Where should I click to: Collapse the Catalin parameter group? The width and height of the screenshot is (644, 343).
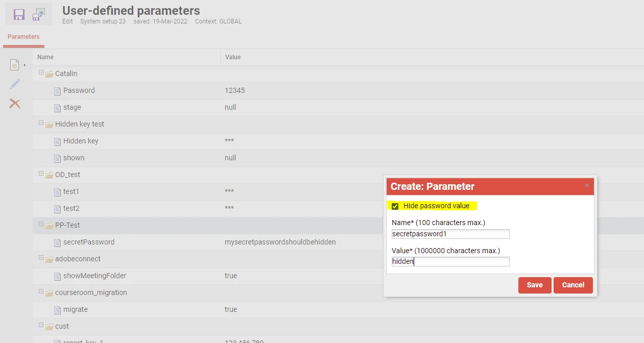click(40, 72)
